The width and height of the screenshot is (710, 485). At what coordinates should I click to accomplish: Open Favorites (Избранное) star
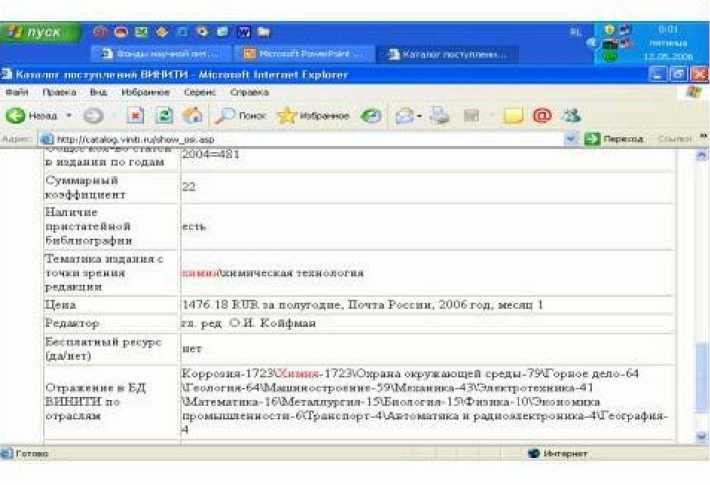[x=313, y=116]
